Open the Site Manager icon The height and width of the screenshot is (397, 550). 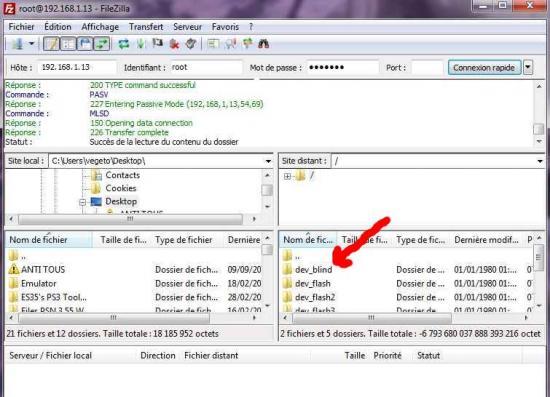(x=18, y=44)
